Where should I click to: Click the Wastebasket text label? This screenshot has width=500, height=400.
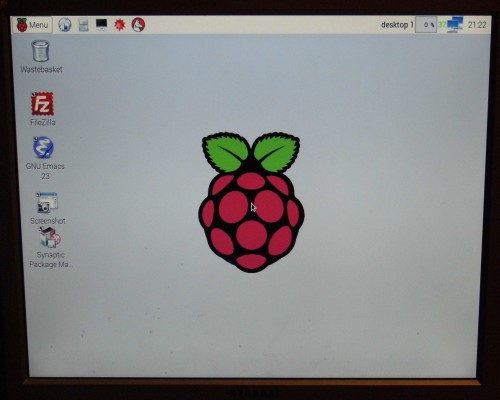click(x=41, y=69)
